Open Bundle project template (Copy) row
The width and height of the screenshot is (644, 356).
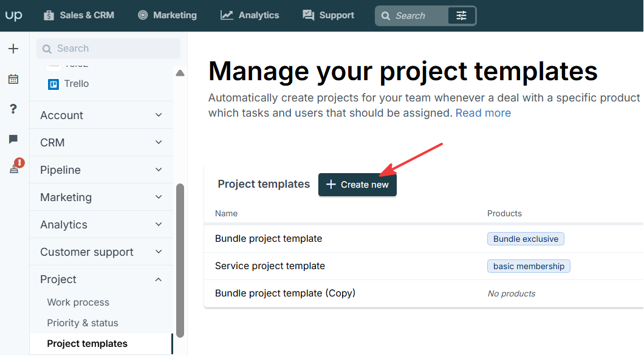(x=424, y=293)
